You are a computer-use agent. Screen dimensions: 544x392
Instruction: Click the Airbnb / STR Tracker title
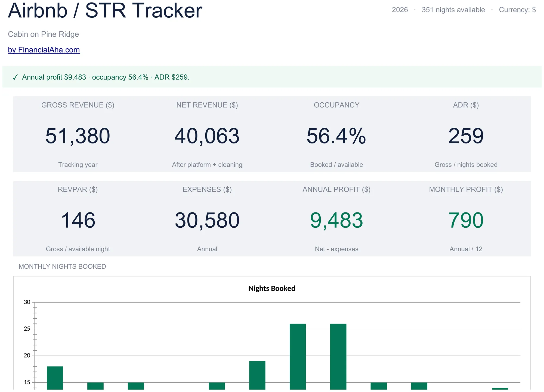(x=105, y=11)
